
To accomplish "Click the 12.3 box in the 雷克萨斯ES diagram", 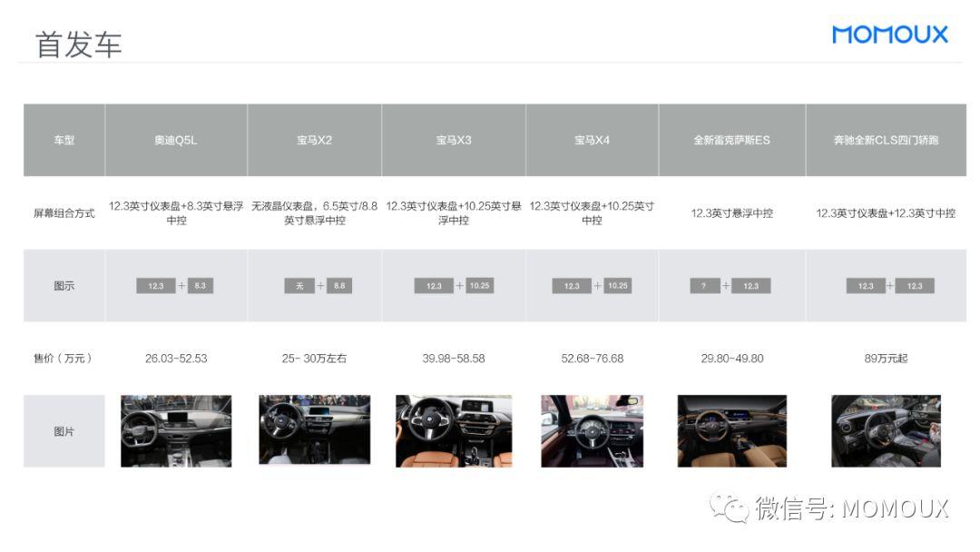I will click(750, 286).
